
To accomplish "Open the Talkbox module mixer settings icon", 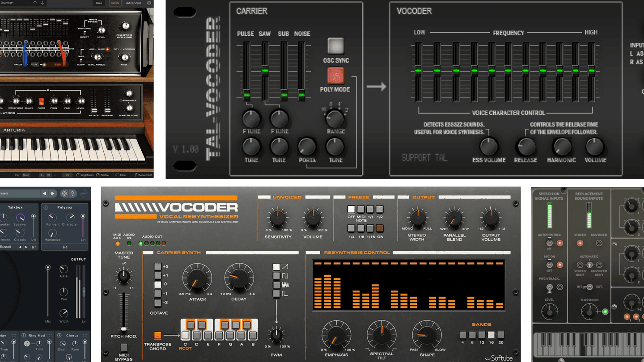I will pos(34,247).
